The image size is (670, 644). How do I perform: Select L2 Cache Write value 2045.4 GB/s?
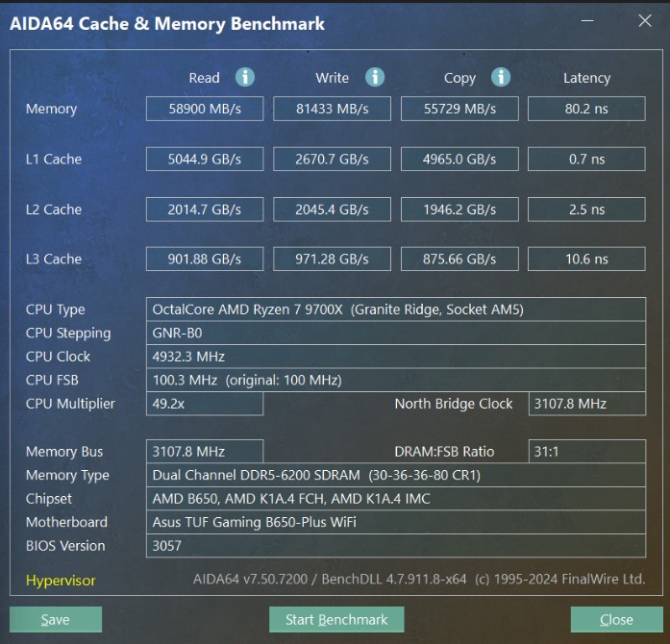click(x=332, y=210)
